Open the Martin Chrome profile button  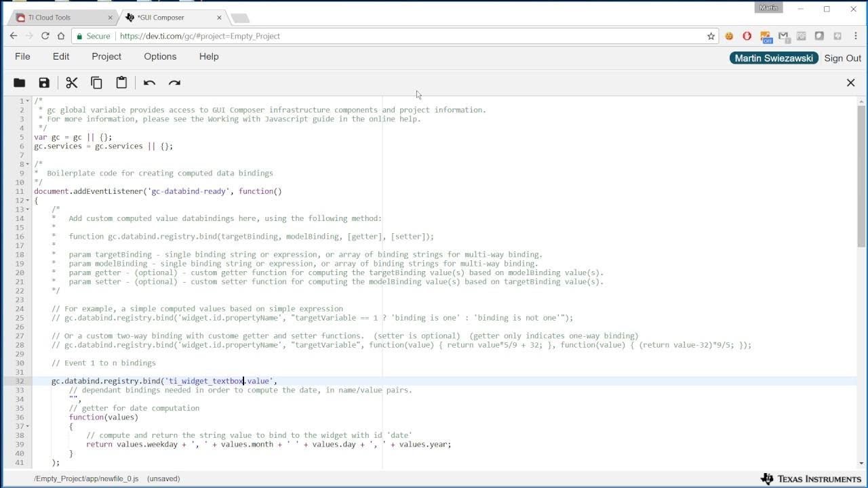click(768, 7)
